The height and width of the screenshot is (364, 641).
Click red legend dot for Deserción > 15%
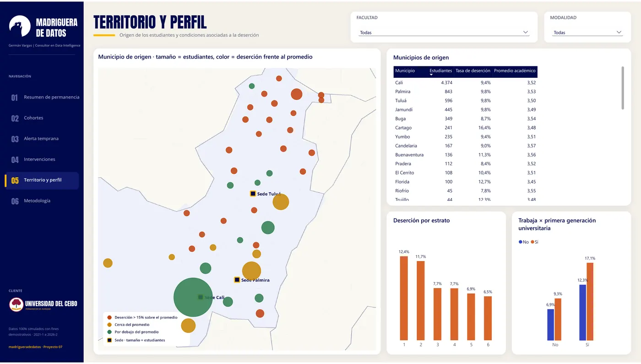109,317
